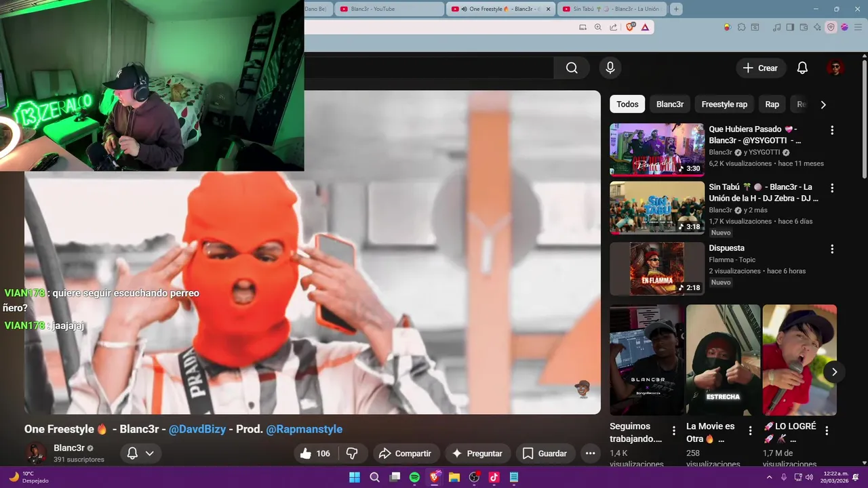
Task: Open the Flamma - Topic channel link
Action: click(x=732, y=260)
